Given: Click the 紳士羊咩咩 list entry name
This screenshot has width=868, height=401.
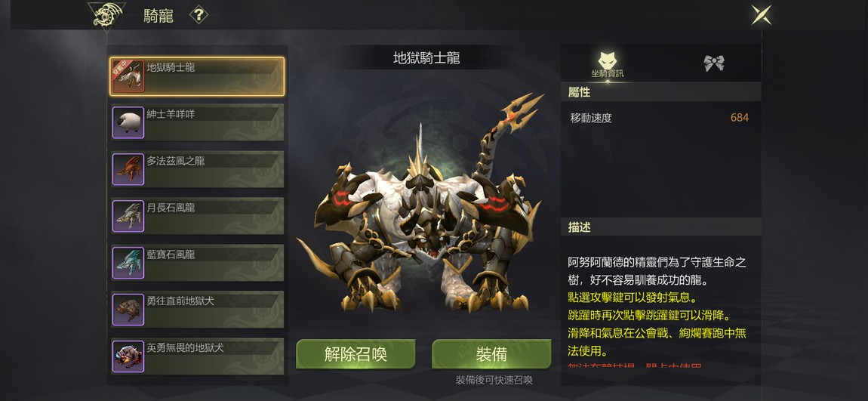Looking at the screenshot, I should tap(171, 115).
